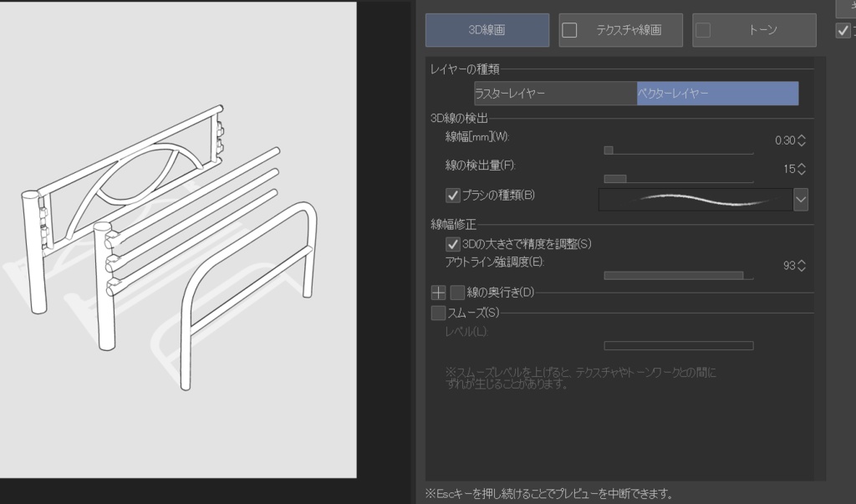Click the up arrow to increase line width
The width and height of the screenshot is (856, 504).
(x=801, y=138)
